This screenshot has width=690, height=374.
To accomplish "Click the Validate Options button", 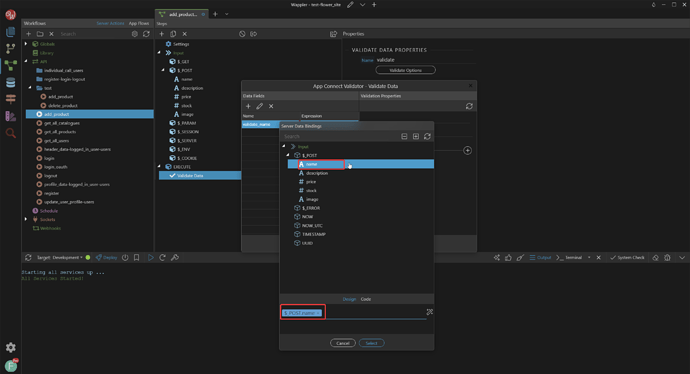I will (x=405, y=70).
